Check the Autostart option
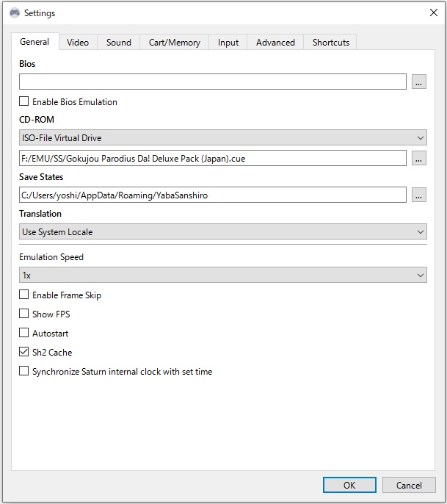 (x=24, y=334)
